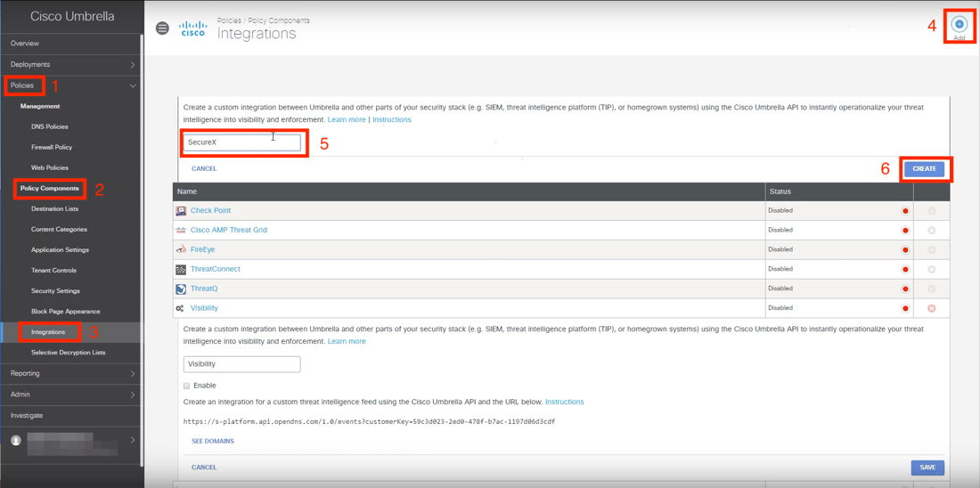Open the hamburger menu icon

[x=162, y=28]
